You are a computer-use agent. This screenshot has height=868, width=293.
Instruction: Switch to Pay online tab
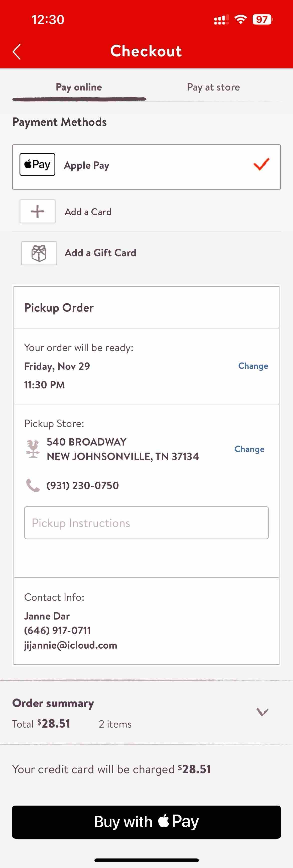[79, 87]
